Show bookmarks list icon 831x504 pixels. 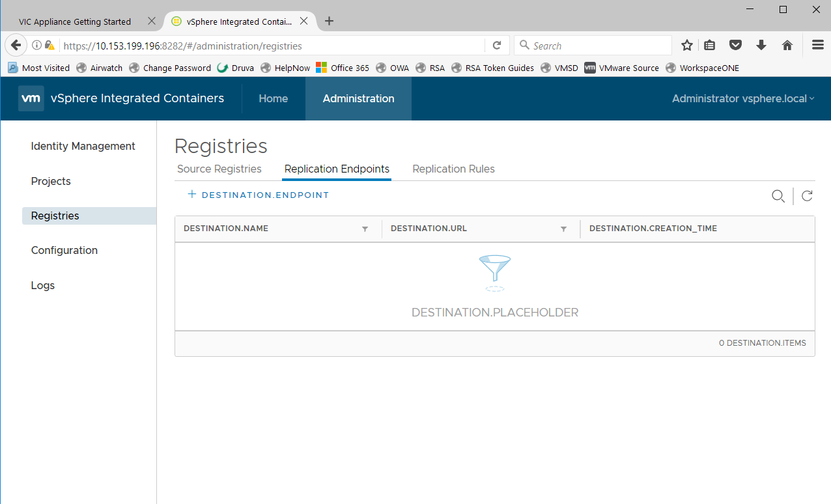point(710,46)
